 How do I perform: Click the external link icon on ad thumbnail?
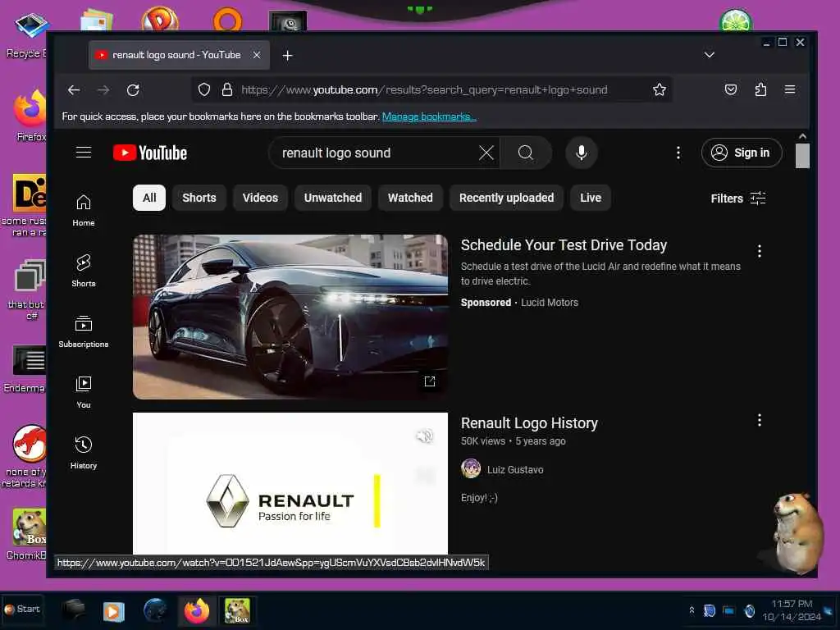[430, 381]
